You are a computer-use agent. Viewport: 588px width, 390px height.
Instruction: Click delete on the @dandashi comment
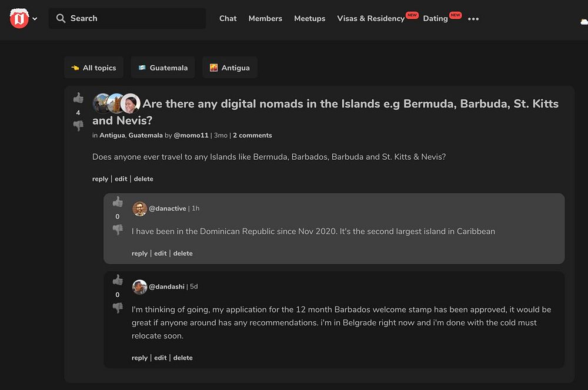[183, 358]
